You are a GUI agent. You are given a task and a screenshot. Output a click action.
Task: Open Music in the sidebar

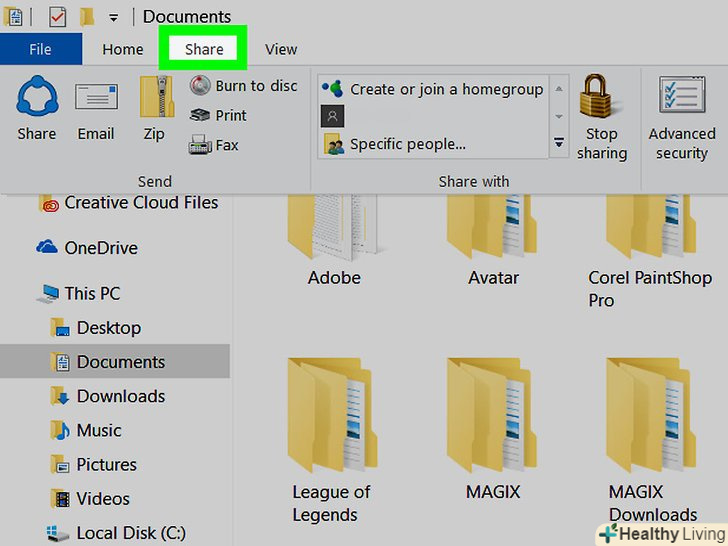pyautogui.click(x=86, y=430)
